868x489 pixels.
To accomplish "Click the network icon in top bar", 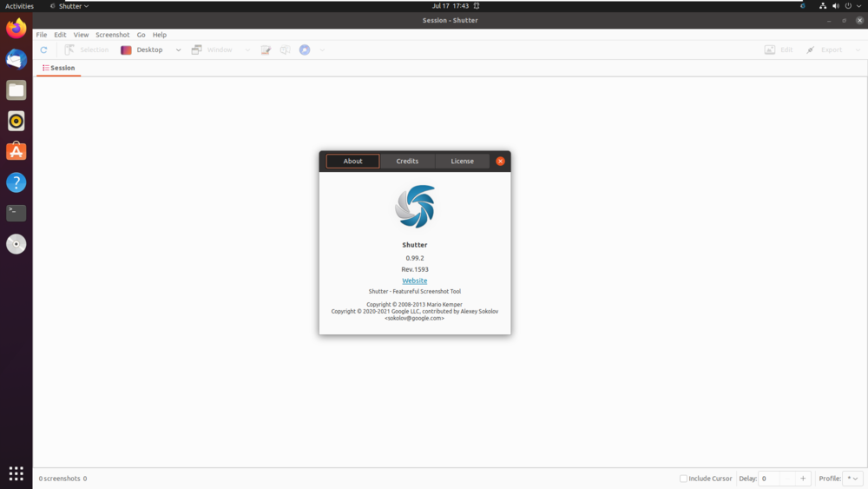I will click(823, 6).
